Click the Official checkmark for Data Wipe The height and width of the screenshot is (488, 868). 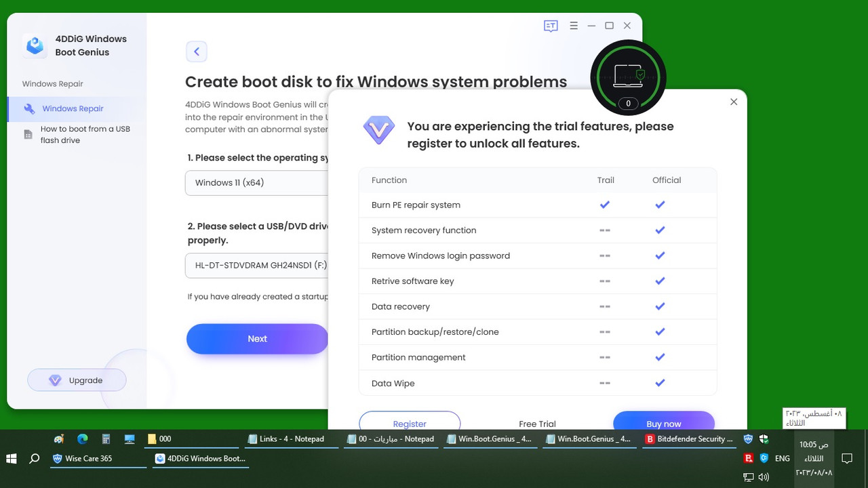click(660, 383)
